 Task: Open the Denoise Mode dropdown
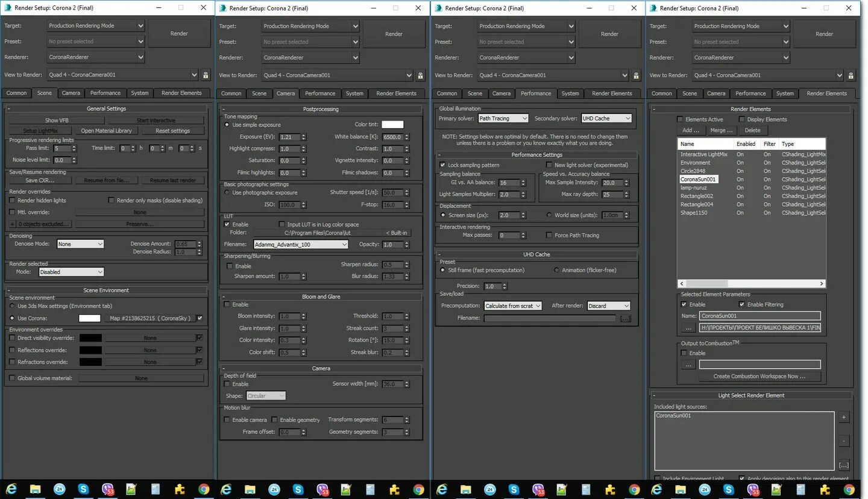pos(81,244)
